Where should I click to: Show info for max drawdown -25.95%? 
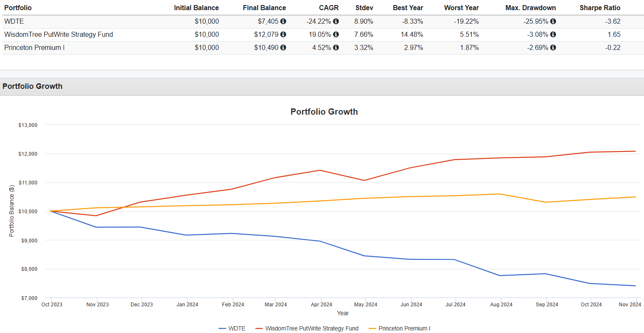click(553, 21)
